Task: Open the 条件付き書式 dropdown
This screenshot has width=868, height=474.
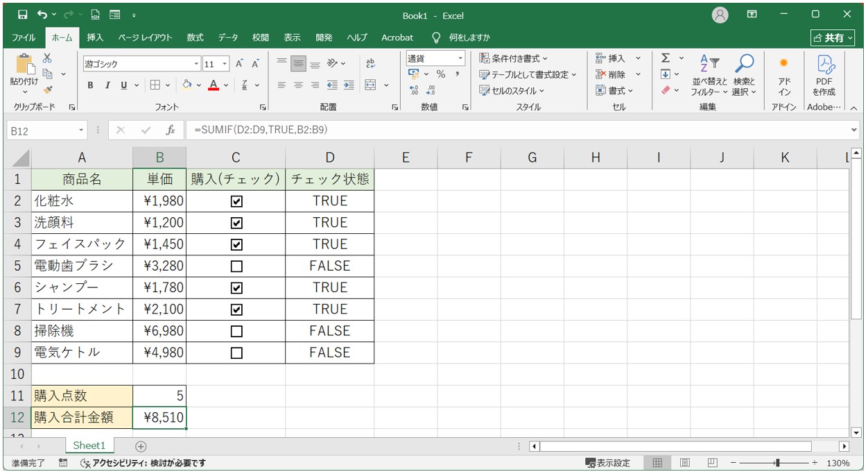Action: point(513,58)
